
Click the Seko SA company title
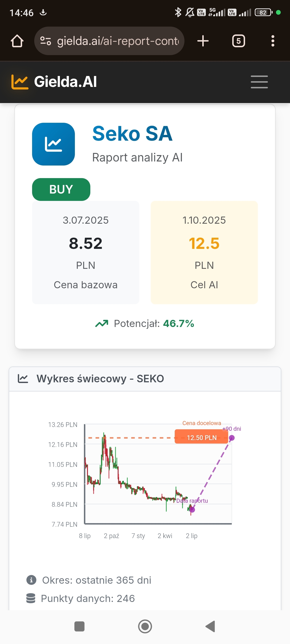click(x=132, y=134)
